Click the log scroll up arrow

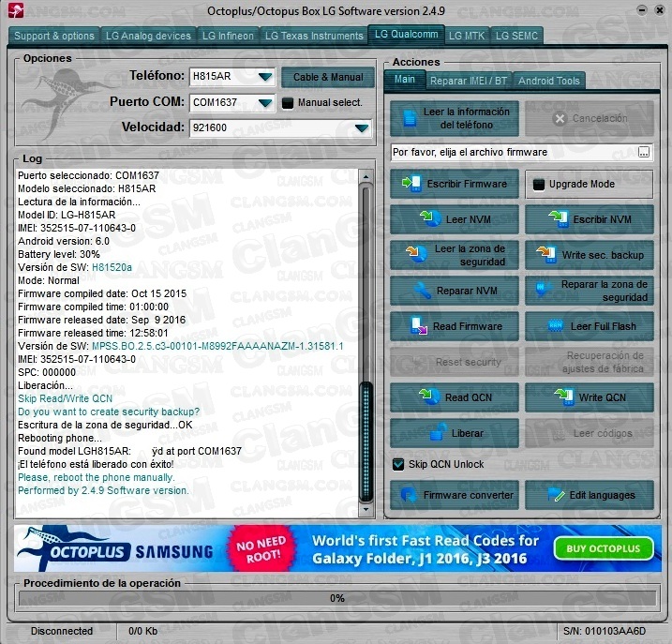[366, 176]
